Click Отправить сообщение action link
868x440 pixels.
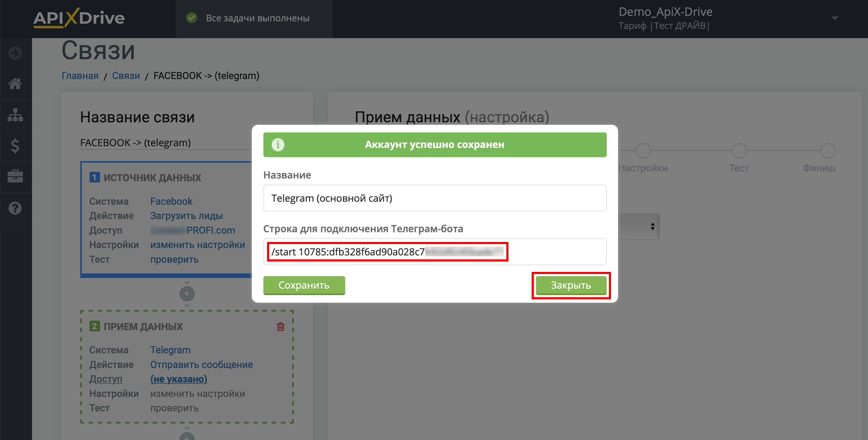[201, 365]
